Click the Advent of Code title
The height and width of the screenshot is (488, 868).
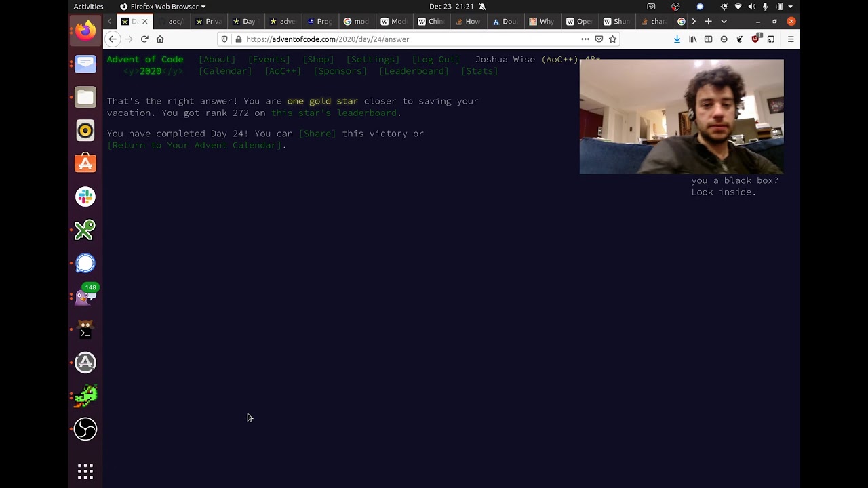(145, 60)
